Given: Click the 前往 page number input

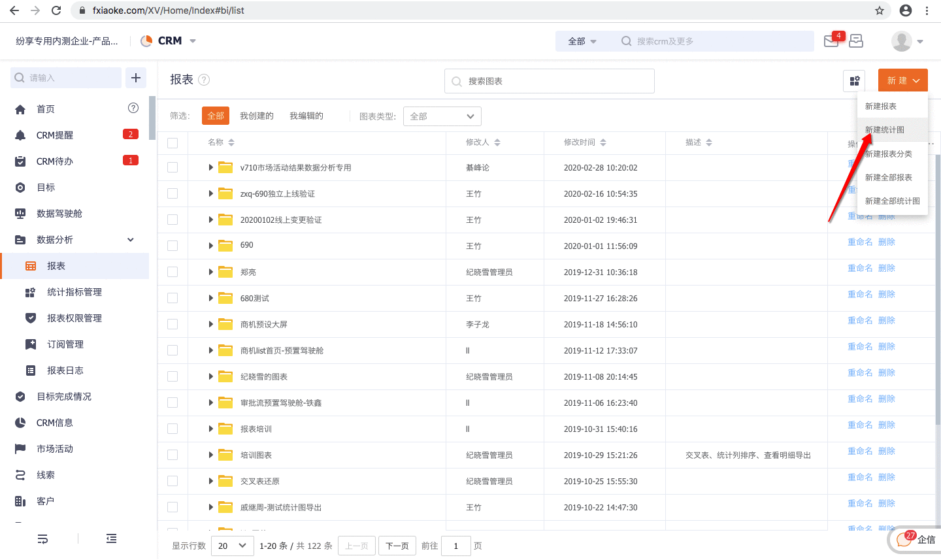Looking at the screenshot, I should (456, 546).
